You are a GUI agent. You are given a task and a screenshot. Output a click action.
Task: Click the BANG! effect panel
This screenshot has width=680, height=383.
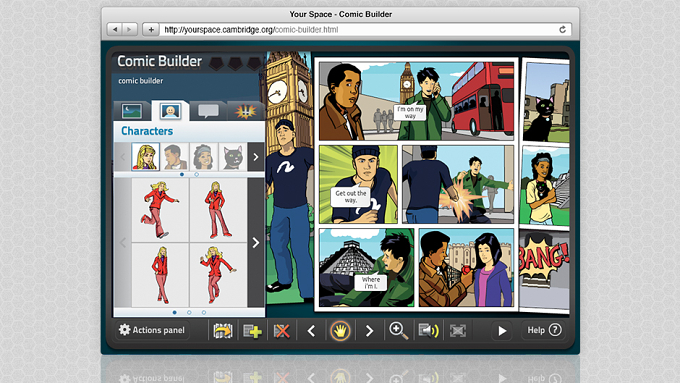[544, 270]
